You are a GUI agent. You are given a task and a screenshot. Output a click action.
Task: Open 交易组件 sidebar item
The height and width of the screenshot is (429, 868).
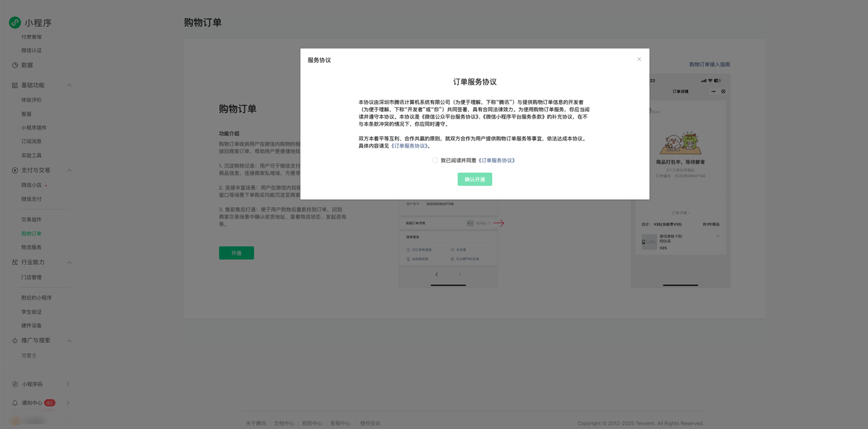32,220
